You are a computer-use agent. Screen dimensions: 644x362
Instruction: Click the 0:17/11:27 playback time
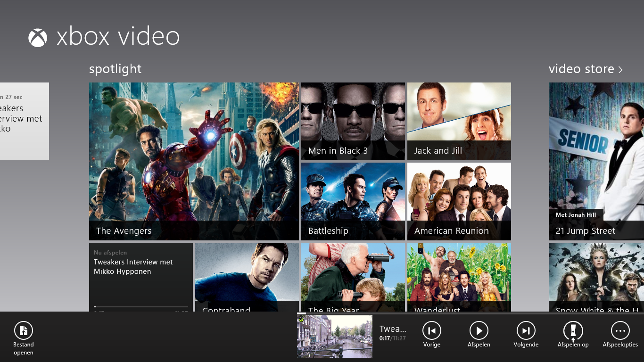click(393, 338)
